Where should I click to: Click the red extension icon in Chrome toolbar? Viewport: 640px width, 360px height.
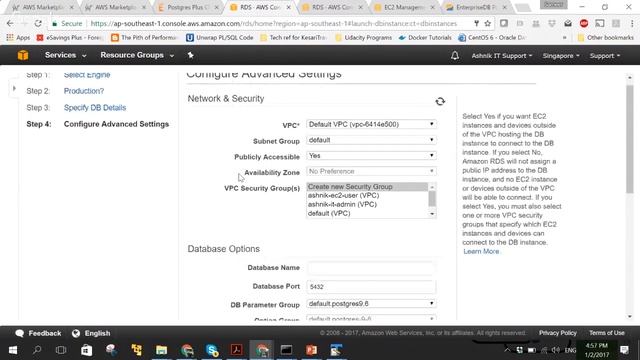(x=584, y=24)
